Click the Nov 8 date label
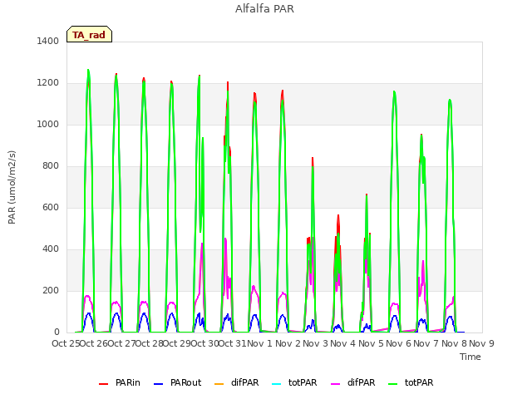This screenshot has width=532, height=399. [x=454, y=343]
